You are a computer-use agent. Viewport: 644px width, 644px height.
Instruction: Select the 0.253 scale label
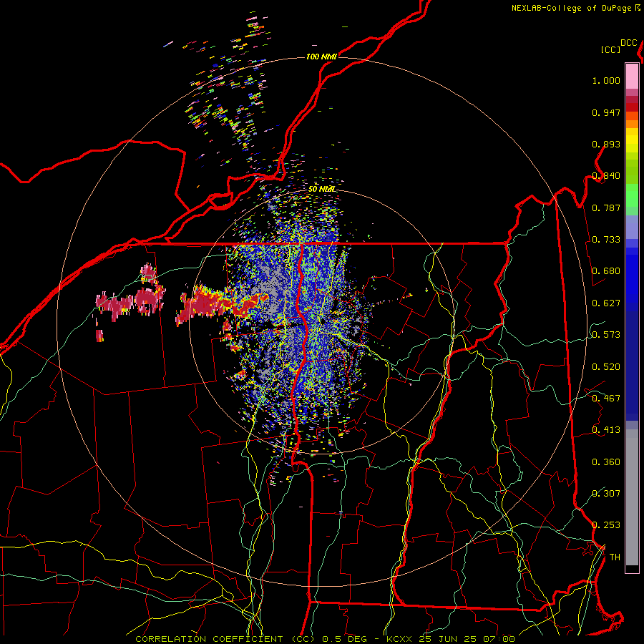(x=606, y=525)
